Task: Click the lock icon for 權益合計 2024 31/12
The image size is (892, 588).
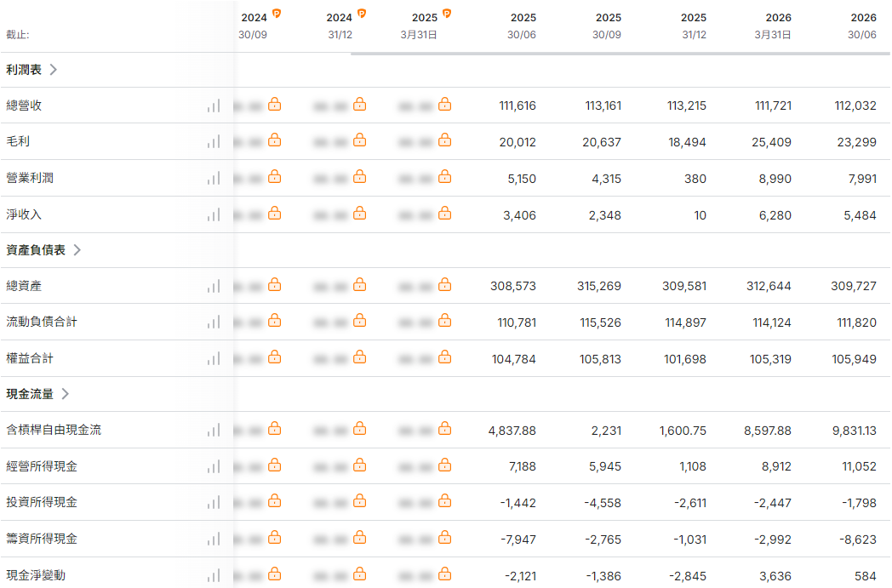Action: [359, 357]
